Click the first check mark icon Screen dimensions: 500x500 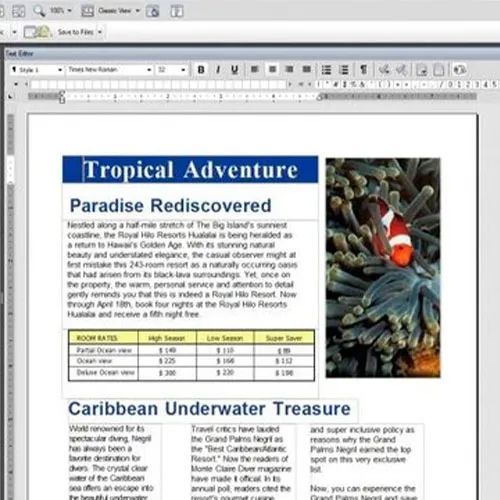coord(384,70)
